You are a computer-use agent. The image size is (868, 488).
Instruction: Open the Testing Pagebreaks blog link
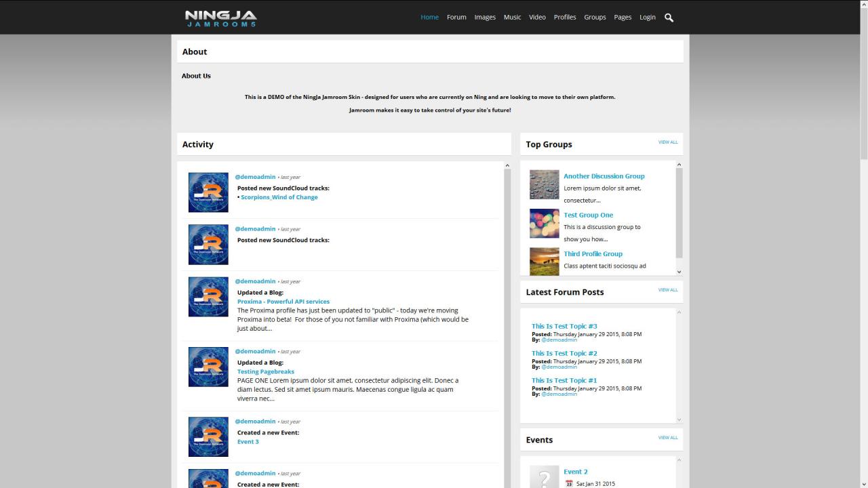click(266, 371)
